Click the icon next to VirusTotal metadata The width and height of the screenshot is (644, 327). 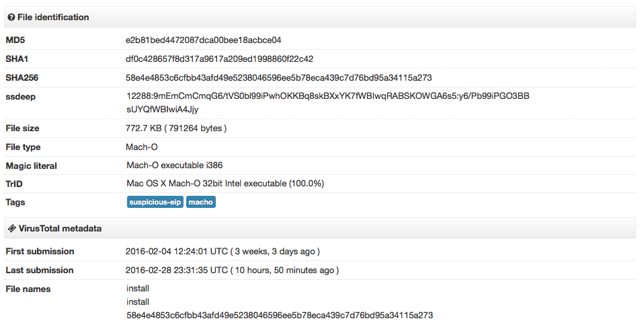tap(11, 229)
